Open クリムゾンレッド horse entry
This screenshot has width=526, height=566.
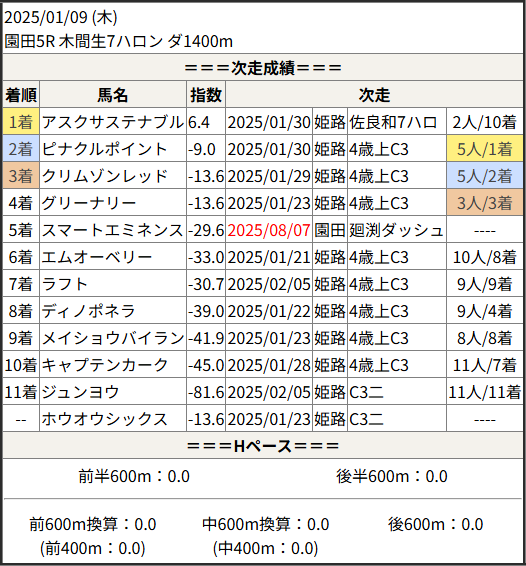(x=105, y=176)
